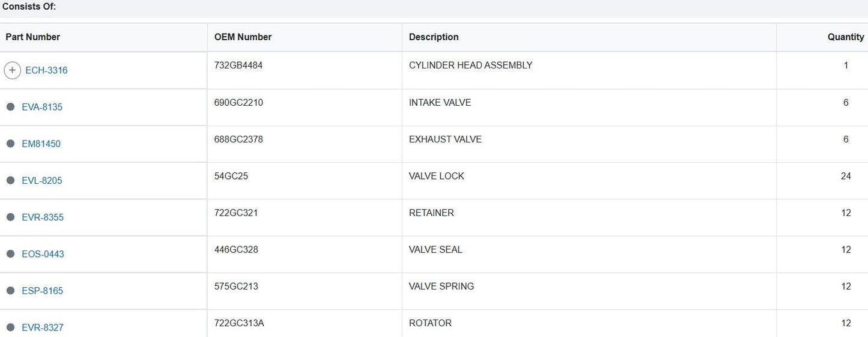Image resolution: width=868 pixels, height=337 pixels.
Task: Click the gray bullet beside EVR-8327
Action: click(x=10, y=327)
